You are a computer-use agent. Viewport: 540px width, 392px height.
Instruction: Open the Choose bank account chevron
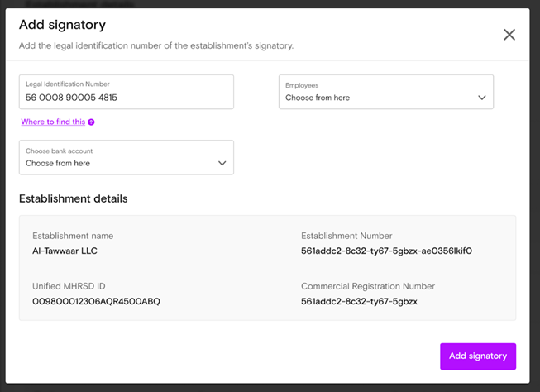tap(222, 163)
